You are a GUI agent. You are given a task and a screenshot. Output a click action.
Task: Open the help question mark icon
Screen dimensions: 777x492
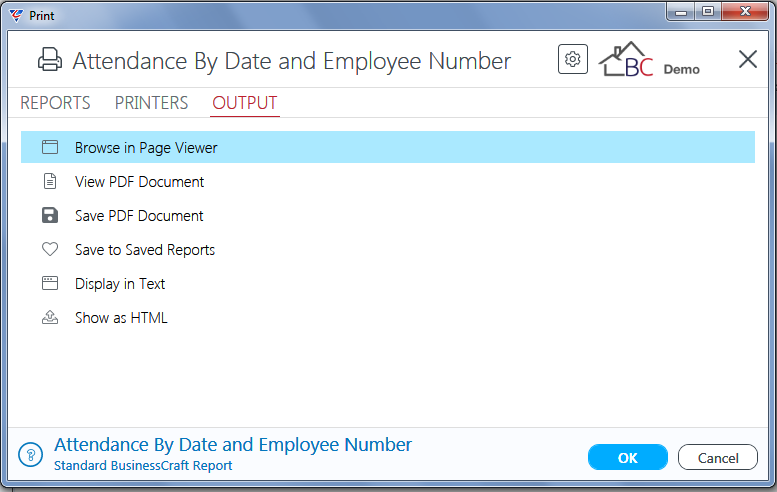tap(31, 454)
